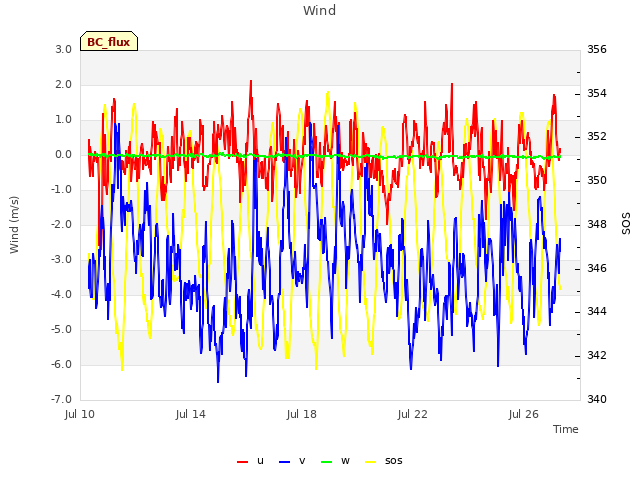Click the '350' right axis value
The height and width of the screenshot is (480, 640).
click(x=597, y=180)
